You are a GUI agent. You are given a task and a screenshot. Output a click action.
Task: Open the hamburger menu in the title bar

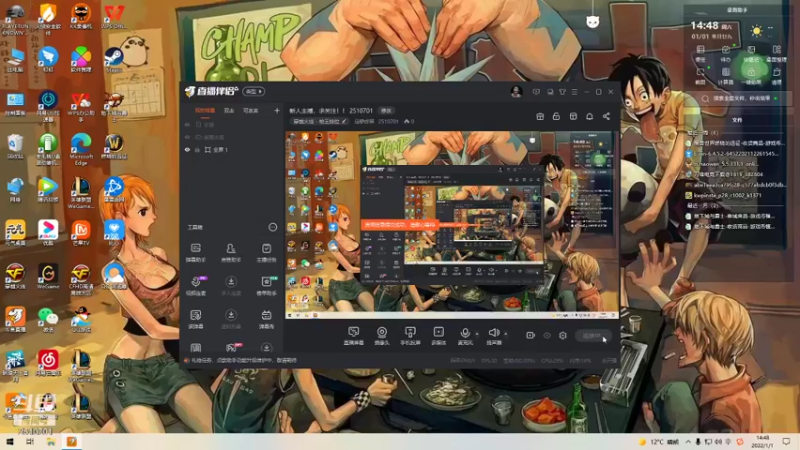coord(574,92)
